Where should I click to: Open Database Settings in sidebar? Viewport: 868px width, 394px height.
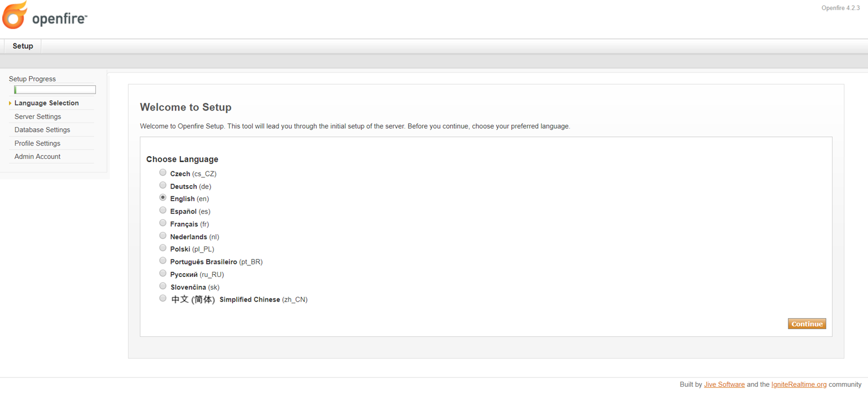pos(42,130)
